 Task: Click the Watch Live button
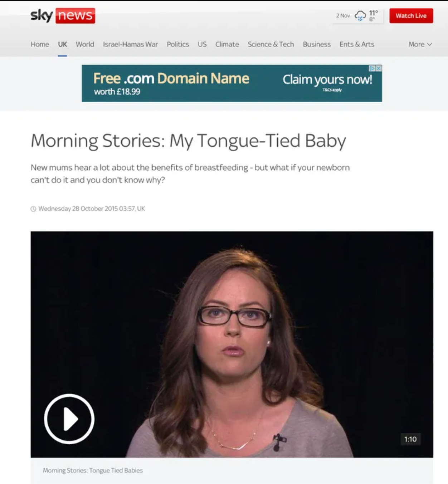click(411, 16)
